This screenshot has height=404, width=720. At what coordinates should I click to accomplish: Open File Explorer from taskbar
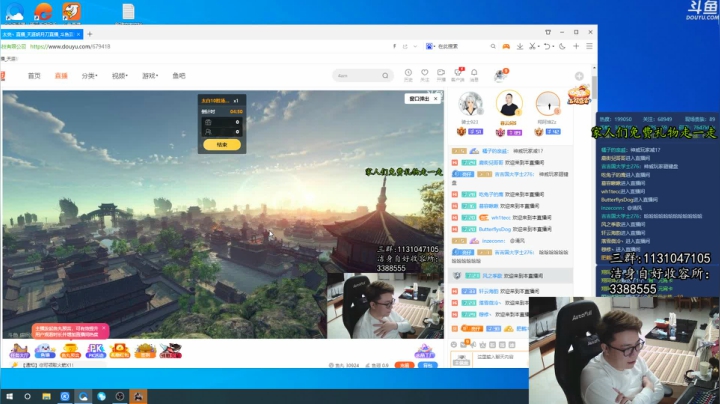tap(46, 396)
